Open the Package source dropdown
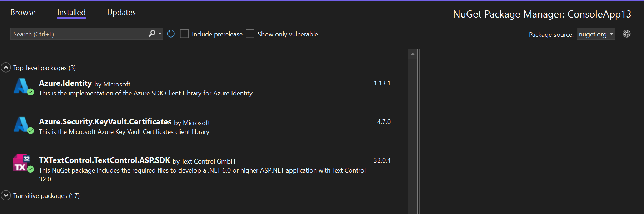 point(596,34)
